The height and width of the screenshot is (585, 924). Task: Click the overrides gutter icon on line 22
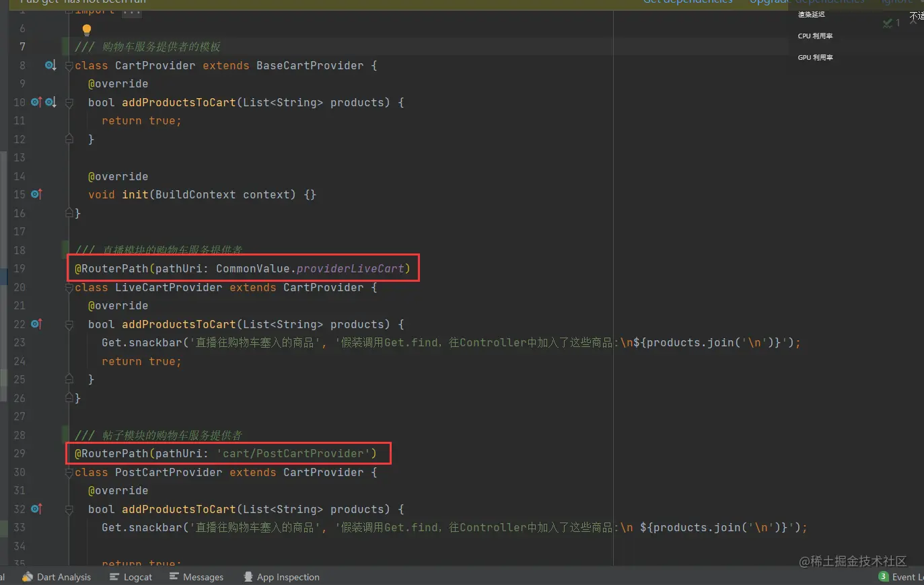[x=36, y=324]
